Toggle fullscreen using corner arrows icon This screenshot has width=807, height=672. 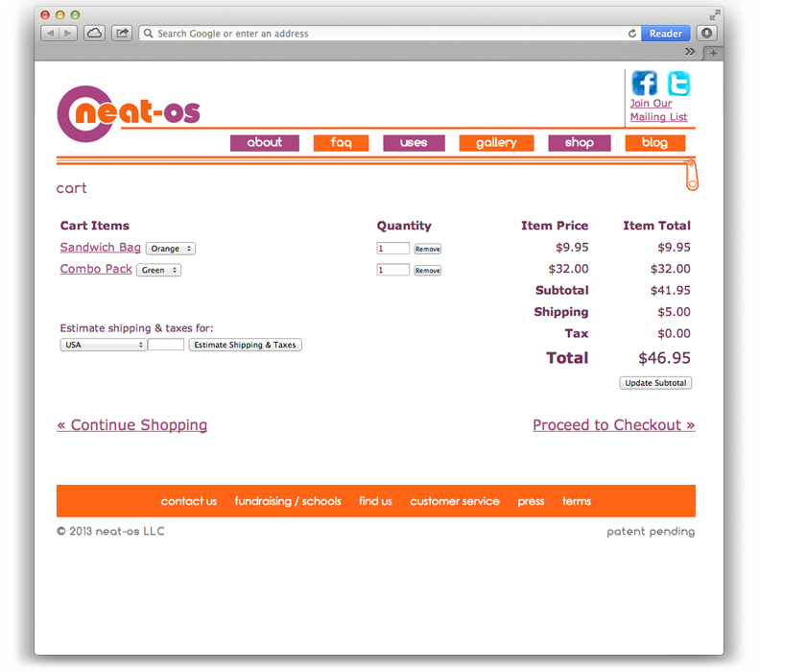(x=715, y=14)
